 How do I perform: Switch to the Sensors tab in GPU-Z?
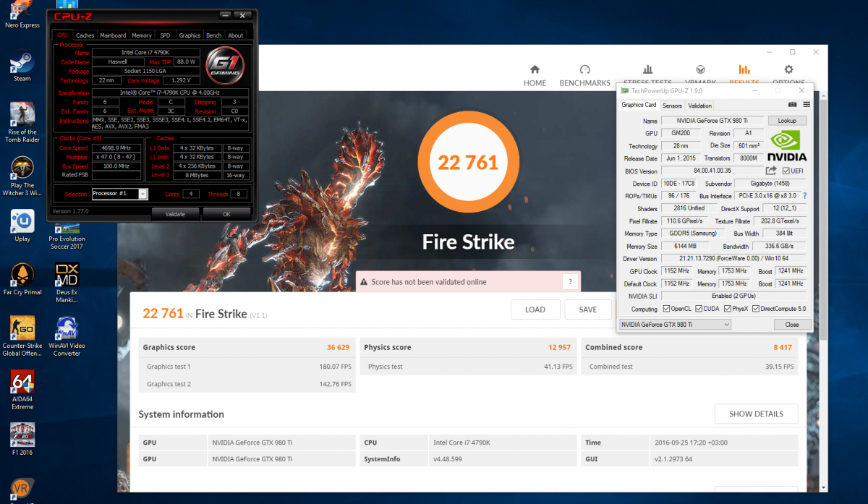(672, 106)
